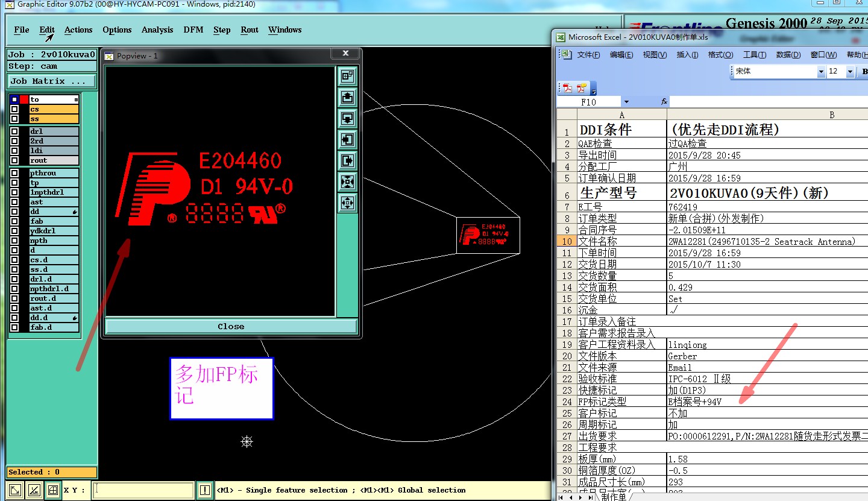The width and height of the screenshot is (868, 501).
Task: Click the exclamation mark icon
Action: tap(205, 490)
